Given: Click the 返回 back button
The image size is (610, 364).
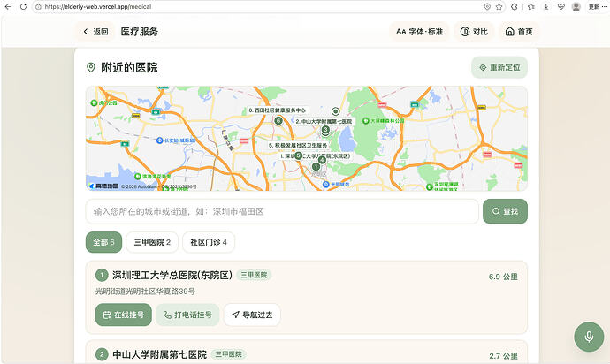Looking at the screenshot, I should point(95,32).
